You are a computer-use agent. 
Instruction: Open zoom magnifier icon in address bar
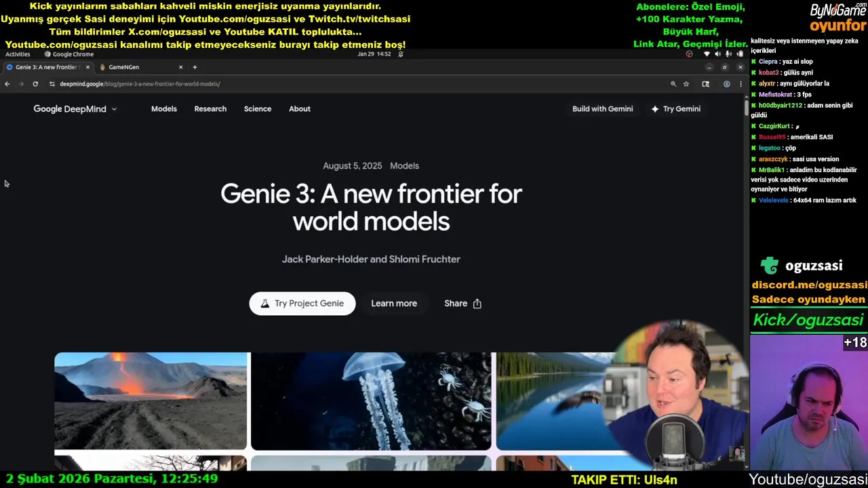673,84
